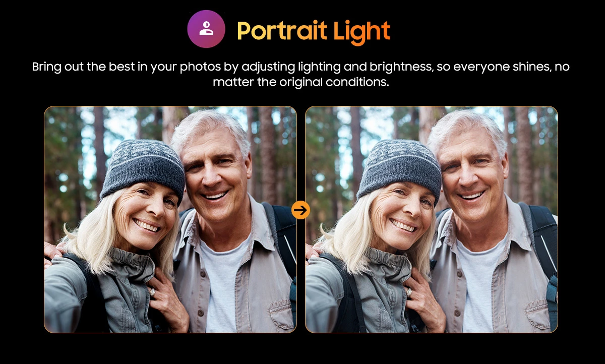The height and width of the screenshot is (364, 605).
Task: Click the woman's ring in the right photo
Action: 409,291
